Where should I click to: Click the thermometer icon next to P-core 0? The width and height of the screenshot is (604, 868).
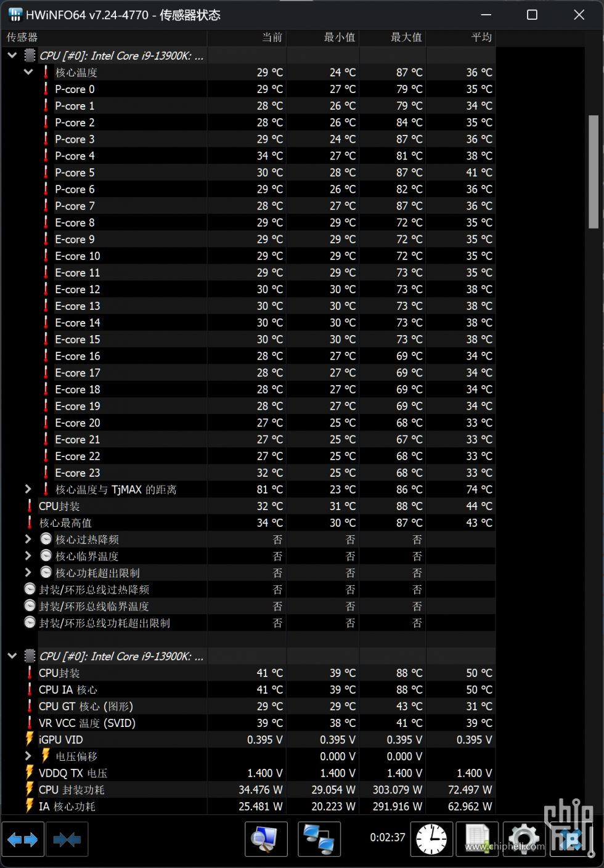[46, 89]
